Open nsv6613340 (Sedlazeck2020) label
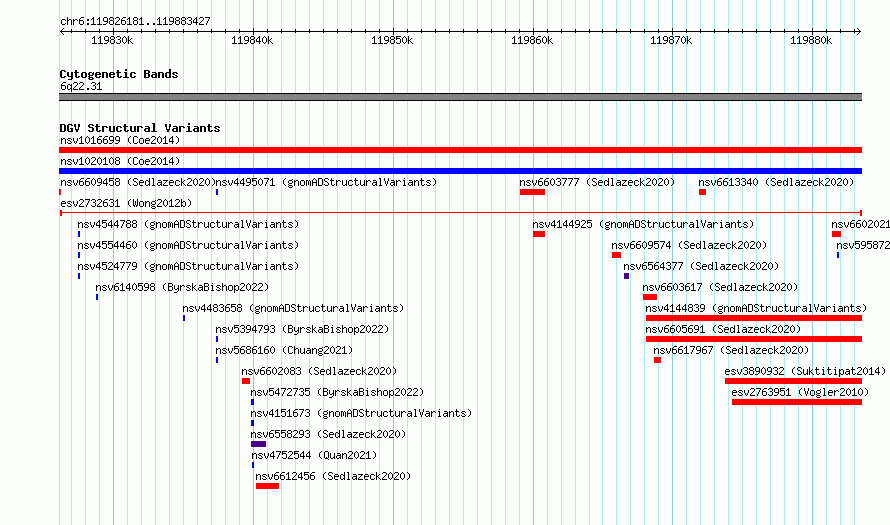890x525 pixels. pyautogui.click(x=776, y=182)
